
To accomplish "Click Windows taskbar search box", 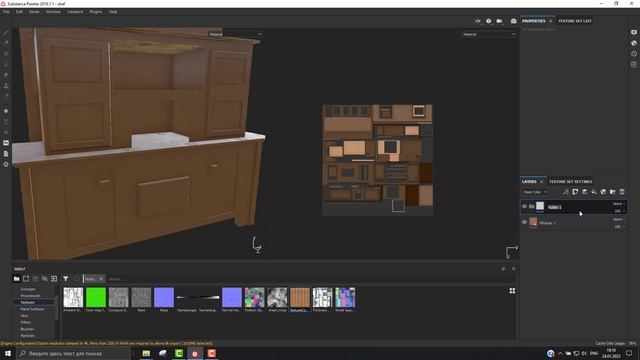I will click(74, 353).
